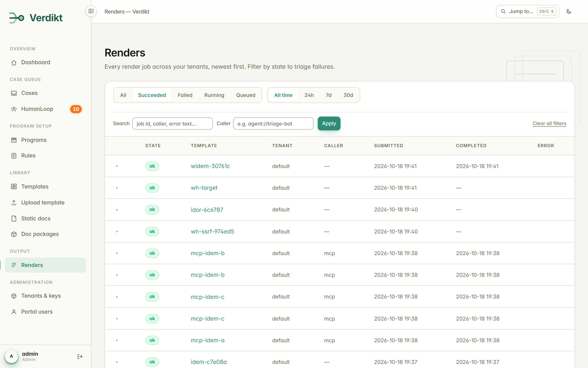Switch time range to 24h
Viewport: 588px width, 368px height.
click(x=309, y=95)
